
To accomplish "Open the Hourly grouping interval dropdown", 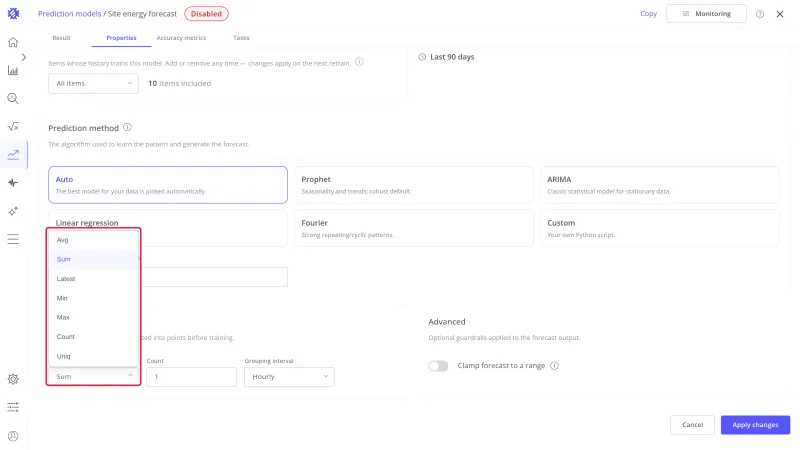I will 289,377.
